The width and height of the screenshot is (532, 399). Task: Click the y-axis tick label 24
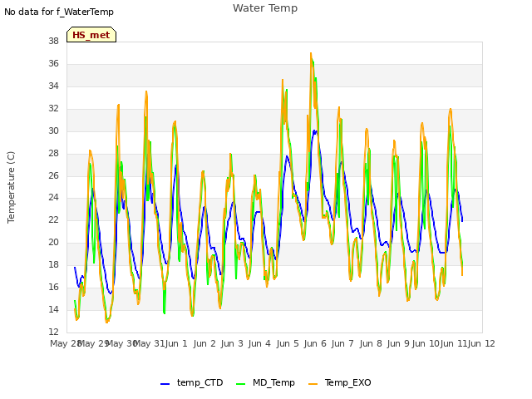[x=53, y=198]
